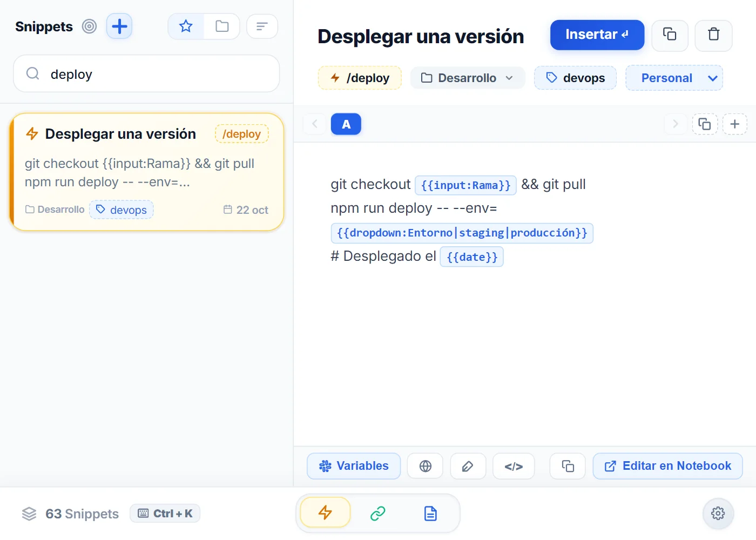Add a new variant with plus icon

[735, 124]
